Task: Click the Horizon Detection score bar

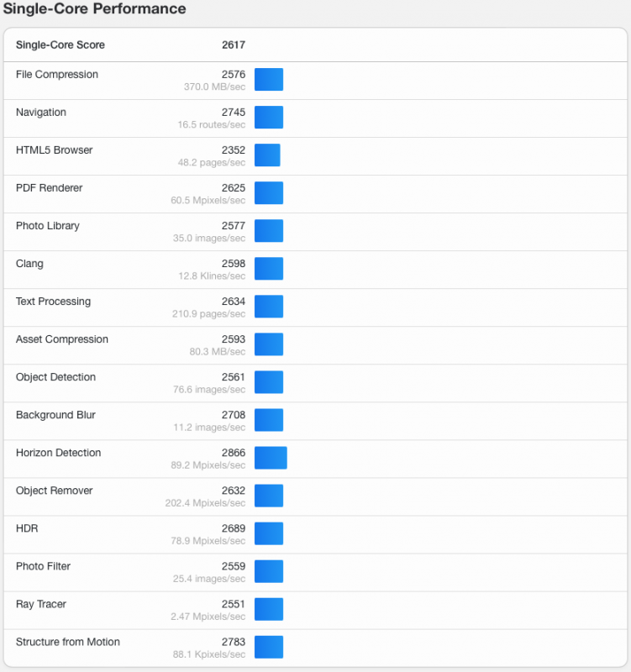Action: click(x=271, y=458)
